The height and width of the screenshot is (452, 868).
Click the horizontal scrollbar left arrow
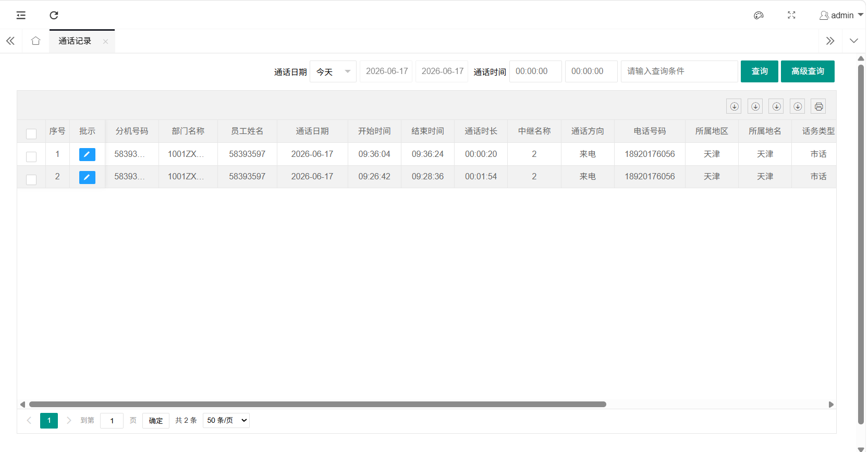click(x=22, y=405)
